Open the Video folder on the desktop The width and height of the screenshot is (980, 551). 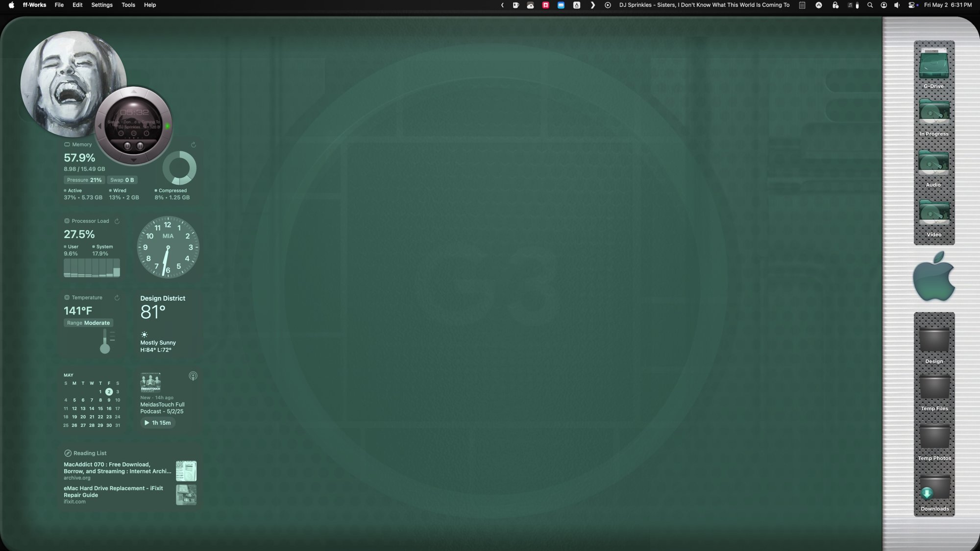933,213
